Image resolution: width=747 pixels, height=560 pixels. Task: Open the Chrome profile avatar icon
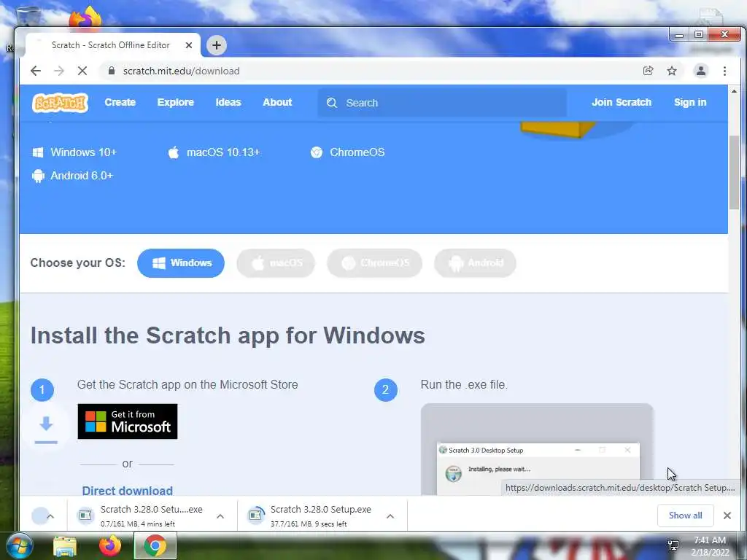pos(701,71)
